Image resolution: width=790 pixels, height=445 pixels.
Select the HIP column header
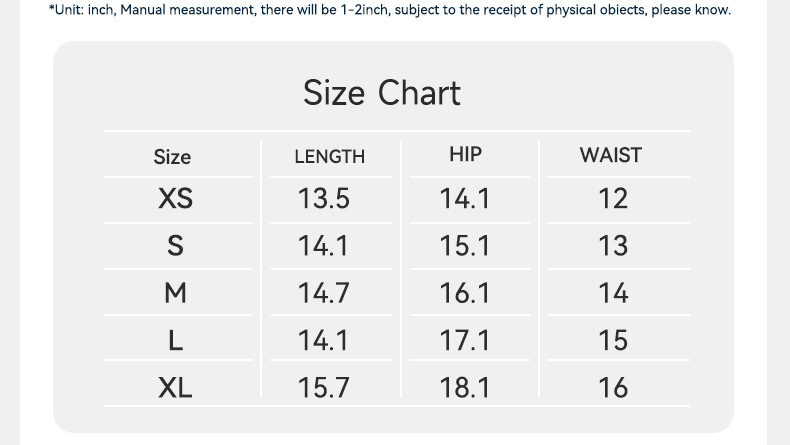pos(465,154)
